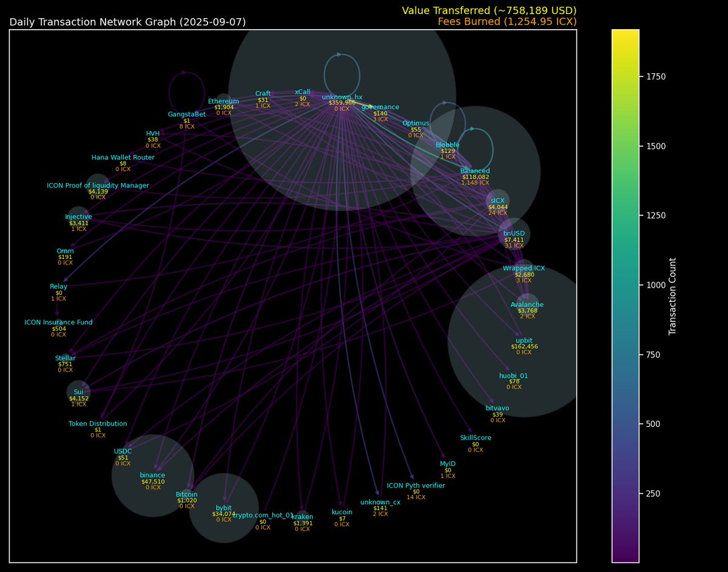Viewport: 728px width, 572px height.
Task: Click the 'Bitcoin' node label
Action: click(x=187, y=494)
